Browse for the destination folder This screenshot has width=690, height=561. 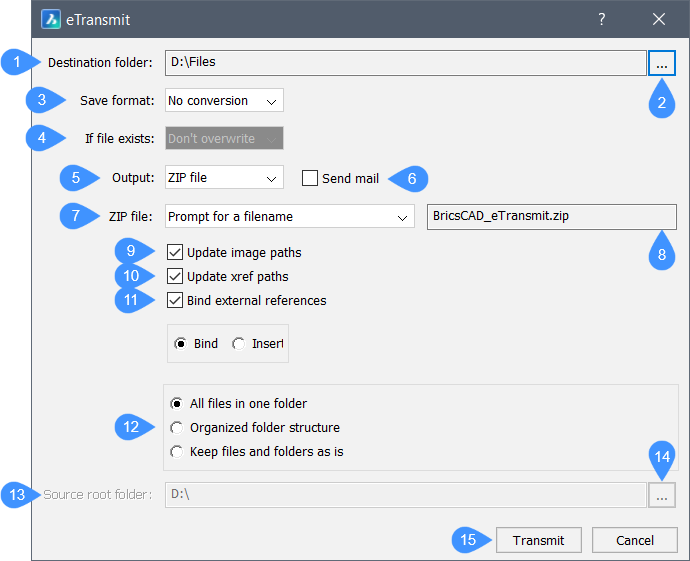pyautogui.click(x=662, y=63)
